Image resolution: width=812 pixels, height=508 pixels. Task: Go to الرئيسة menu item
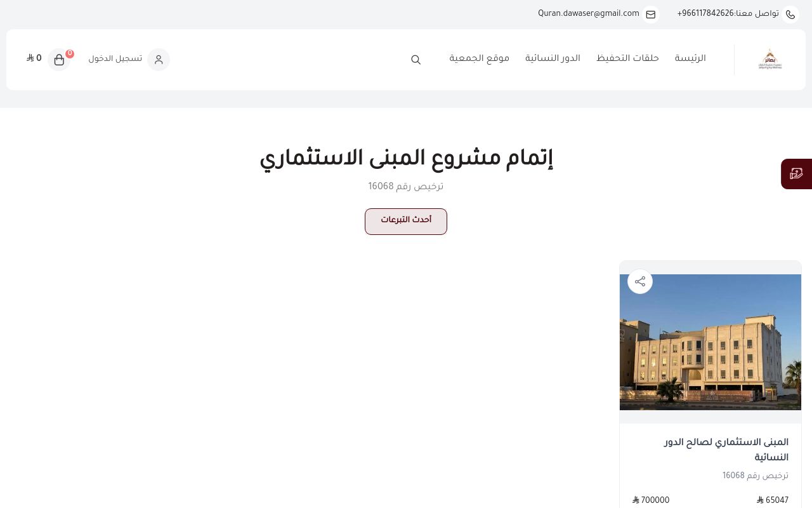(x=690, y=59)
